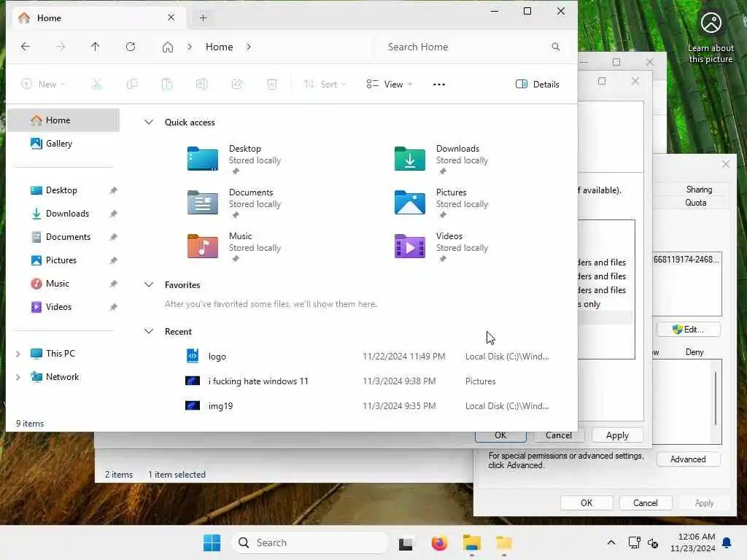
Task: Click the Rename toolbar icon
Action: (202, 85)
